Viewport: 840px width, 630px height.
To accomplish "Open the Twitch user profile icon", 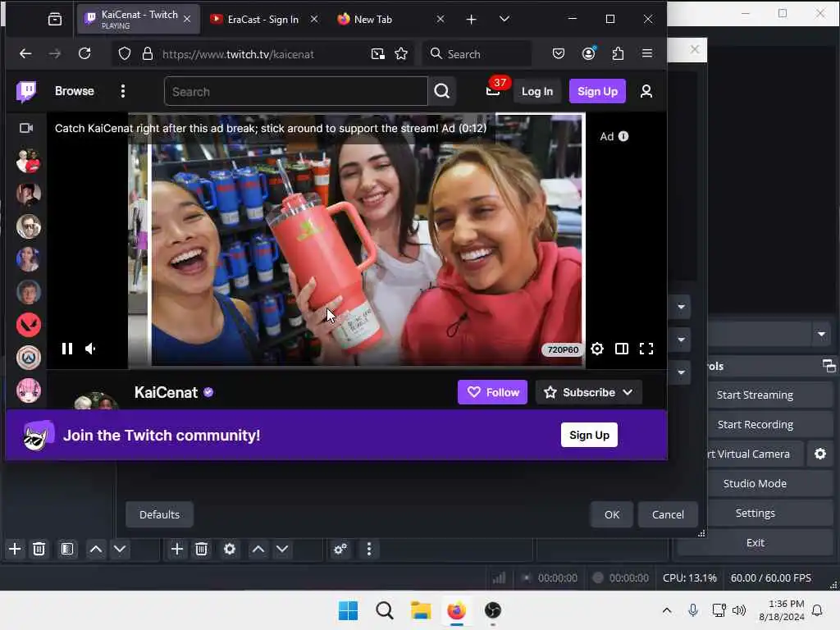I will point(646,91).
